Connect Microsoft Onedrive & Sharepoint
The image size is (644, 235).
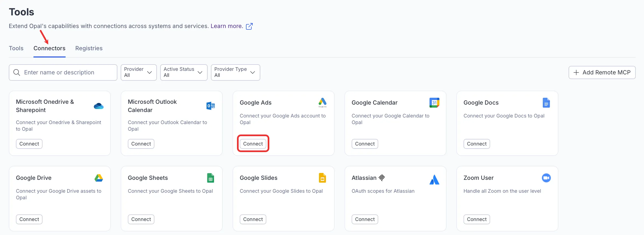coord(29,144)
